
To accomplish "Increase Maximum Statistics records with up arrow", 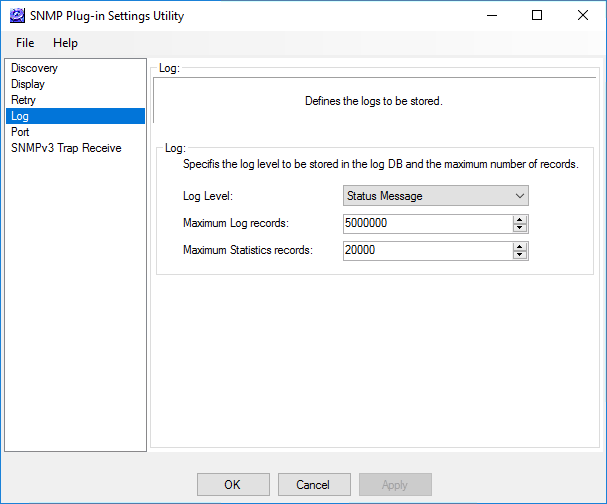I will [519, 247].
